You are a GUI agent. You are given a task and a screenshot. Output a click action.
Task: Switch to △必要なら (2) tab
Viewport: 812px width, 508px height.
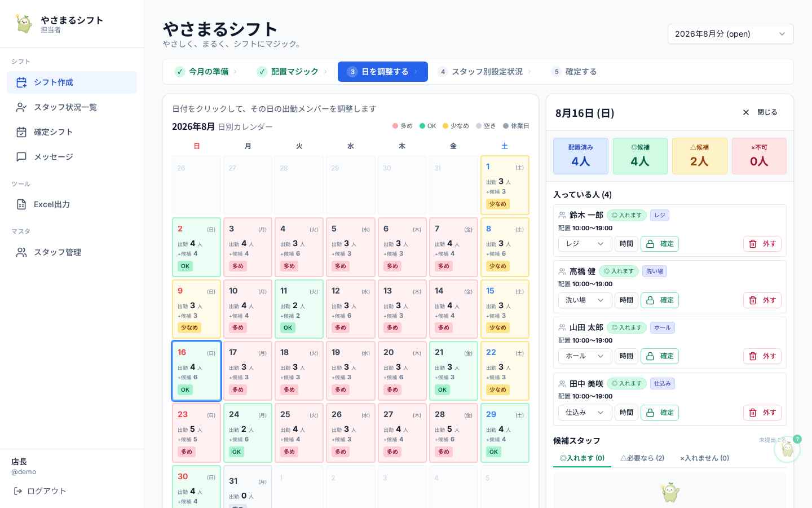point(642,458)
